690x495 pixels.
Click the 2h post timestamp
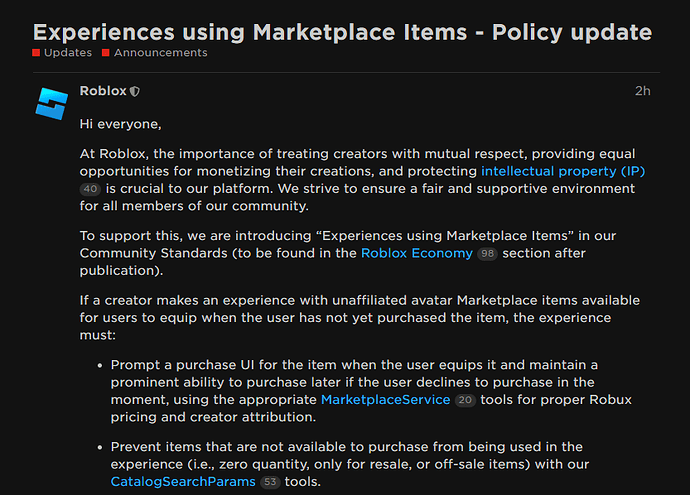coord(642,91)
